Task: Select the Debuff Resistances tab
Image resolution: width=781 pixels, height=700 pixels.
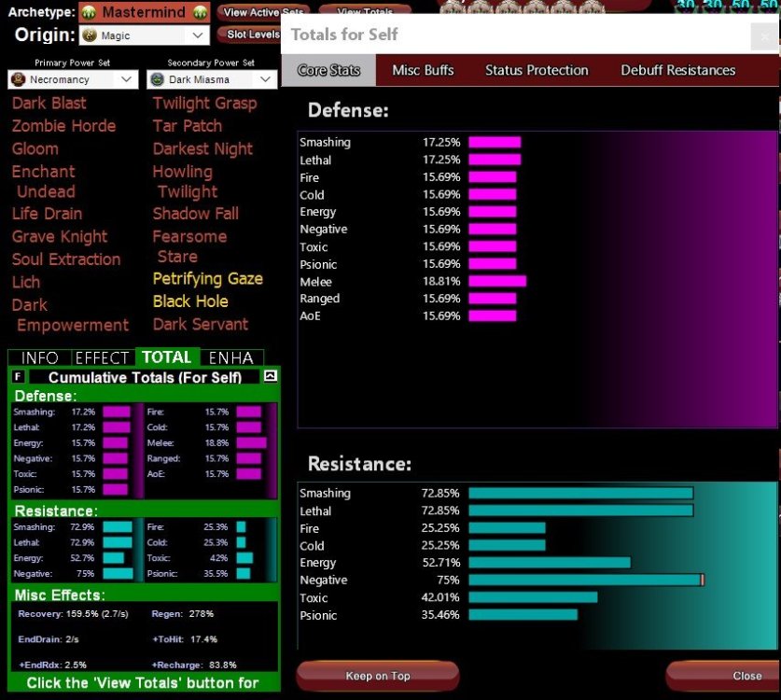Action: tap(677, 70)
